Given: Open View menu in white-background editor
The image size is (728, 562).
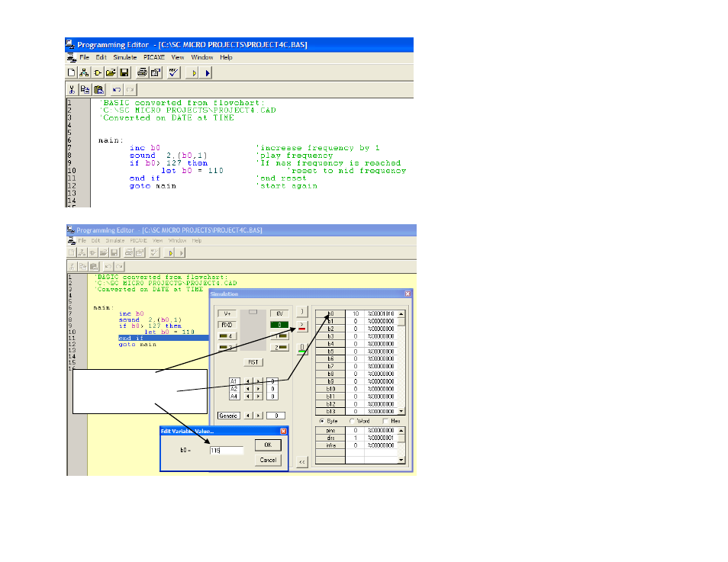Looking at the screenshot, I should pyautogui.click(x=177, y=57).
